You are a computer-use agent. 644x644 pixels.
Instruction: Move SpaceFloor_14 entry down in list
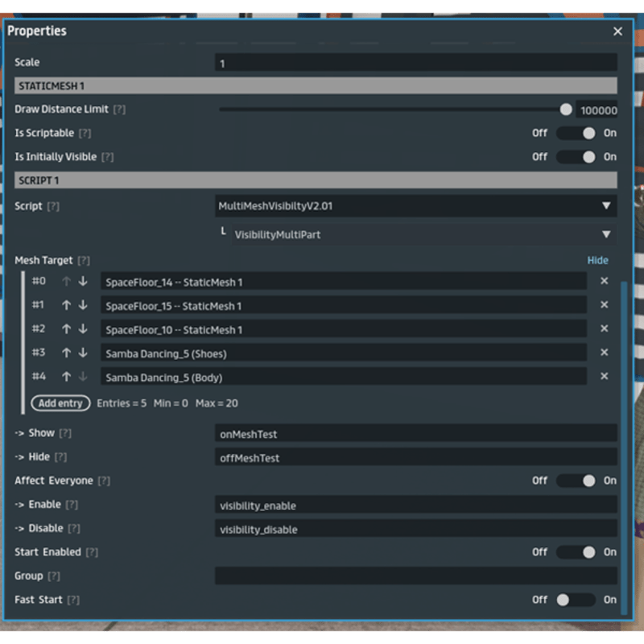(83, 281)
